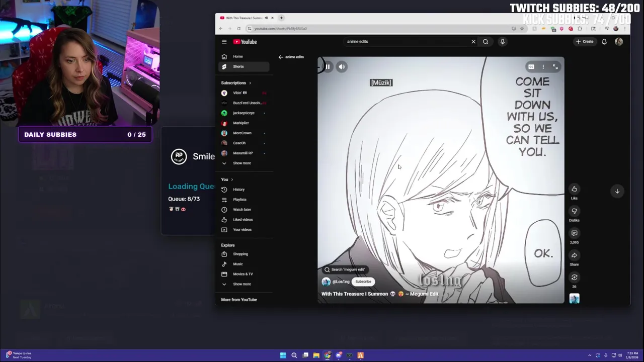This screenshot has width=644, height=362.
Task: Open the Short's comments
Action: pos(574,233)
